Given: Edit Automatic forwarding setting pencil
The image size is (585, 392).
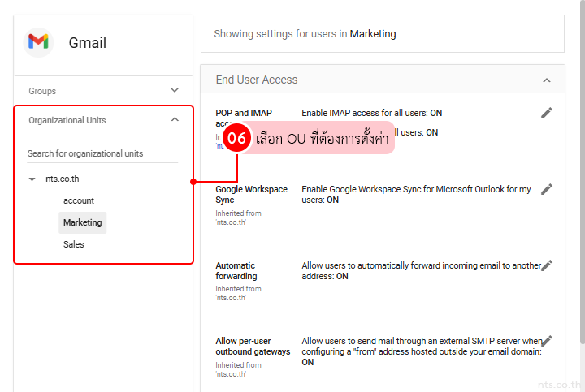Looking at the screenshot, I should [547, 265].
